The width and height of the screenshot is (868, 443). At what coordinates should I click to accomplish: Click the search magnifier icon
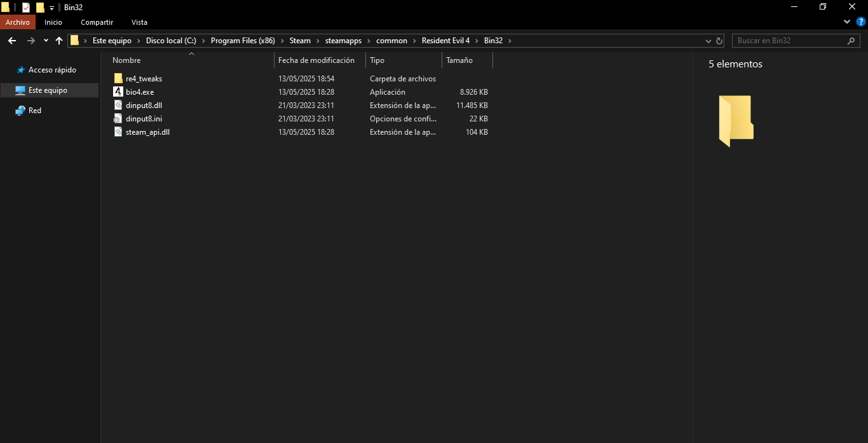pyautogui.click(x=851, y=41)
